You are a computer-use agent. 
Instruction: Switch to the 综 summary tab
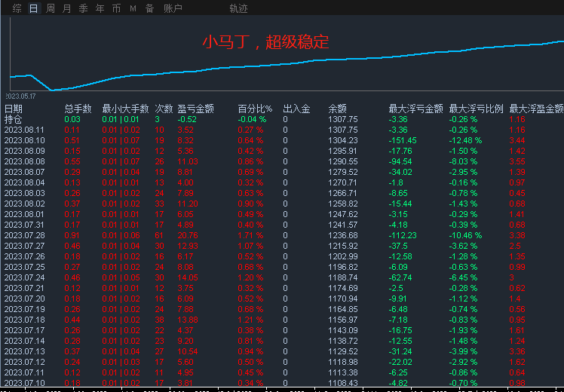pyautogui.click(x=17, y=8)
